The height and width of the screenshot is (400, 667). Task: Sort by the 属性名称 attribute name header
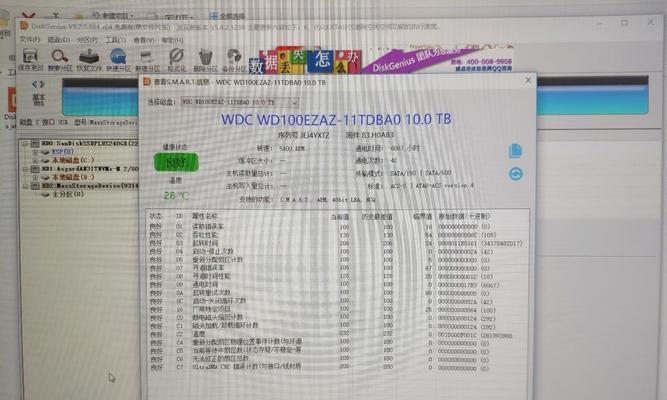coord(205,216)
